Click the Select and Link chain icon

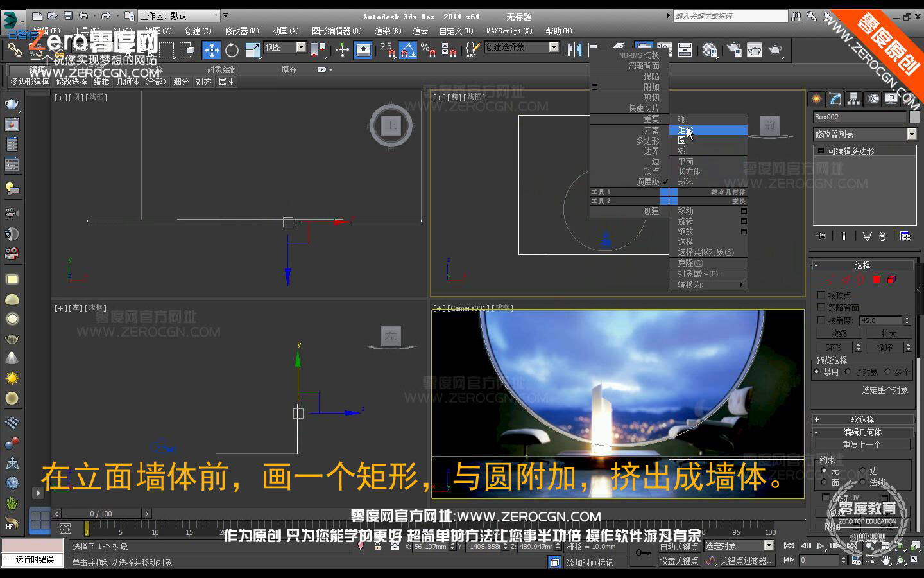pyautogui.click(x=15, y=49)
